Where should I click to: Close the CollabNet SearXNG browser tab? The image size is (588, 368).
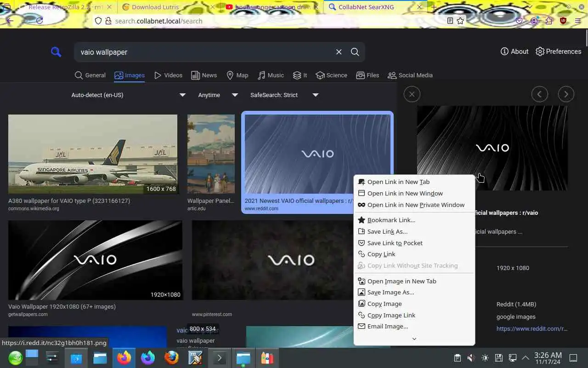(419, 7)
